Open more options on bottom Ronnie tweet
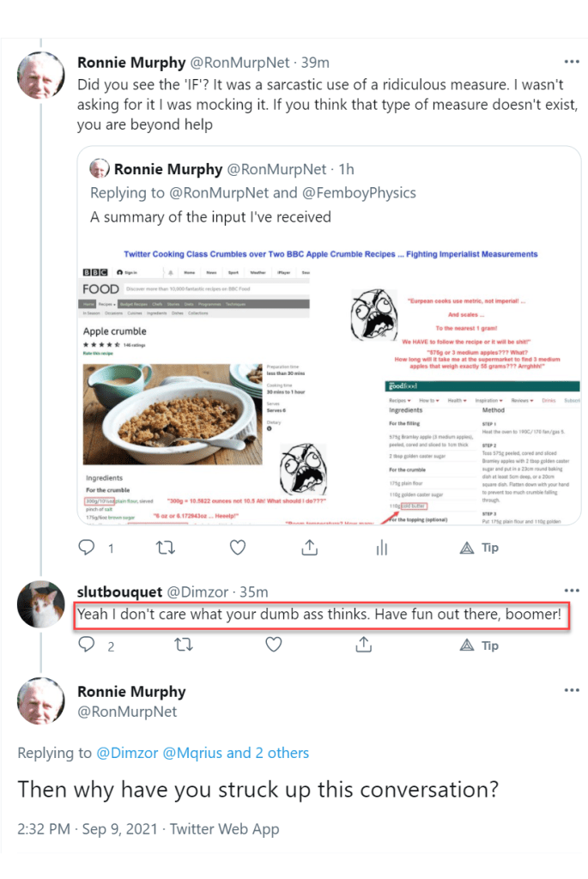 point(571,690)
